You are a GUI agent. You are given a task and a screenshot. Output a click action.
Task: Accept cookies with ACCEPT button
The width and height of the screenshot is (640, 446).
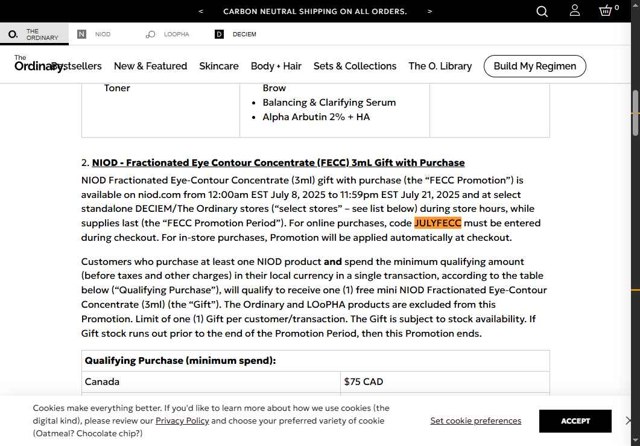[575, 421]
